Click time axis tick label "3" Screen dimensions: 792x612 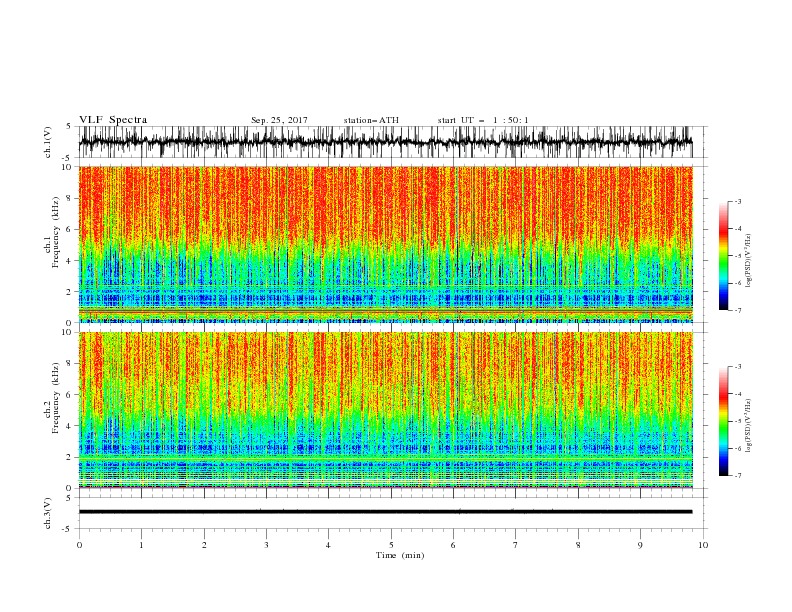tap(266, 545)
